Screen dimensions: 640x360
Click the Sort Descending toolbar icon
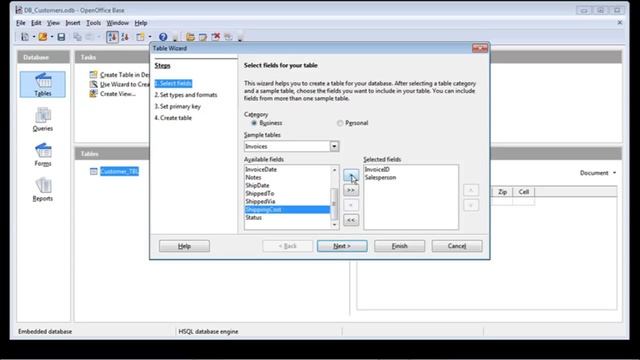[125, 37]
